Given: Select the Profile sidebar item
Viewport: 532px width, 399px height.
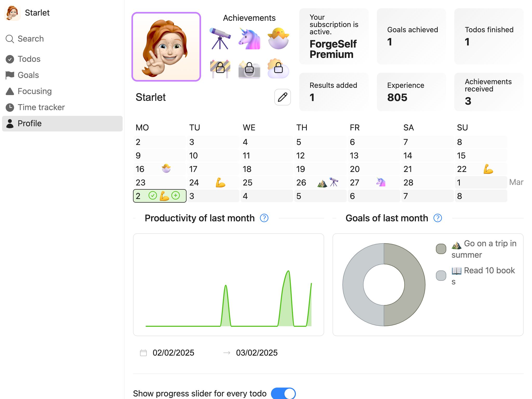Looking at the screenshot, I should point(62,123).
